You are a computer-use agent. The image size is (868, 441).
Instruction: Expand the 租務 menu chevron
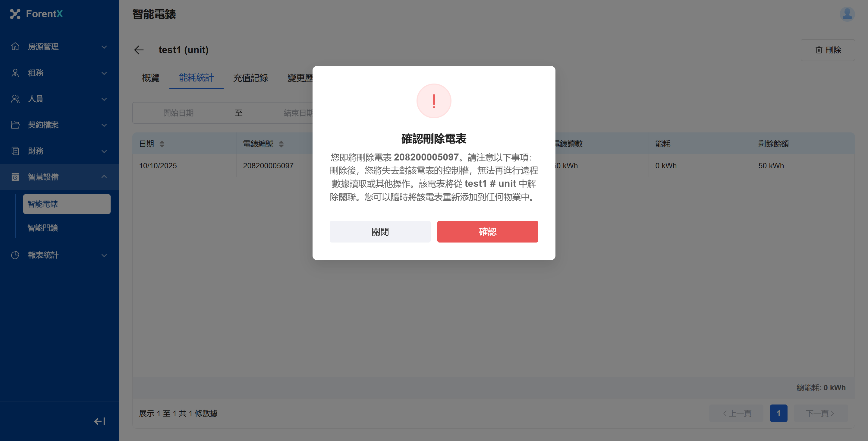pyautogui.click(x=104, y=73)
